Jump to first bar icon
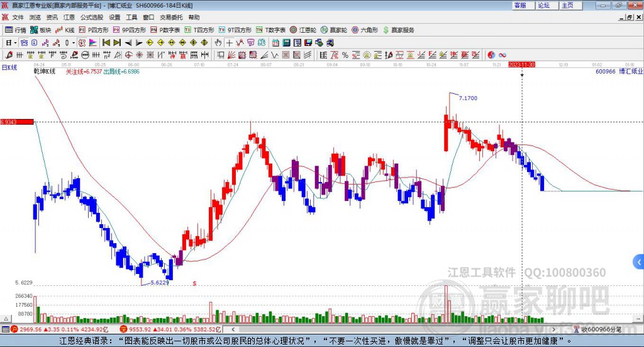Viewport: 644px width, 347px height. [106, 43]
